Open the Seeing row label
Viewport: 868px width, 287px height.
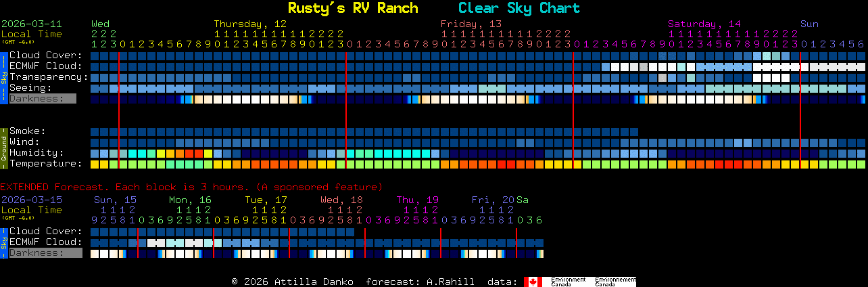pos(30,88)
